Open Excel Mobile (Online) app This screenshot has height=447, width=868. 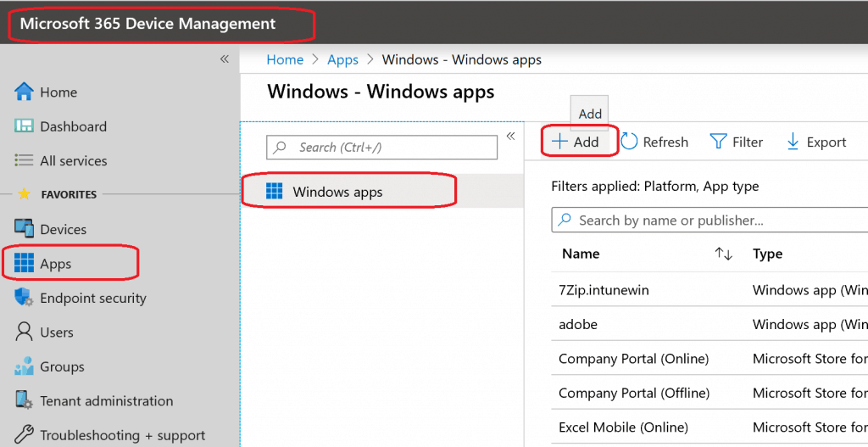[709, 427]
